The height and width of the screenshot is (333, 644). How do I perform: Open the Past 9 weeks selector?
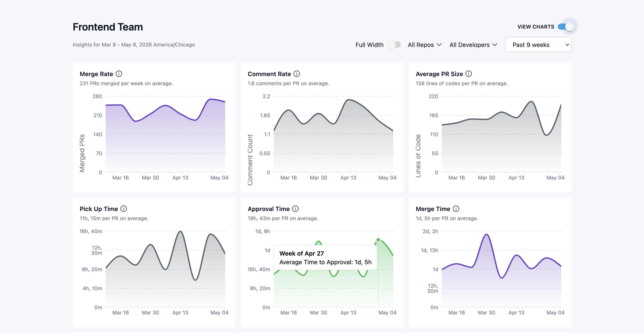(x=538, y=45)
